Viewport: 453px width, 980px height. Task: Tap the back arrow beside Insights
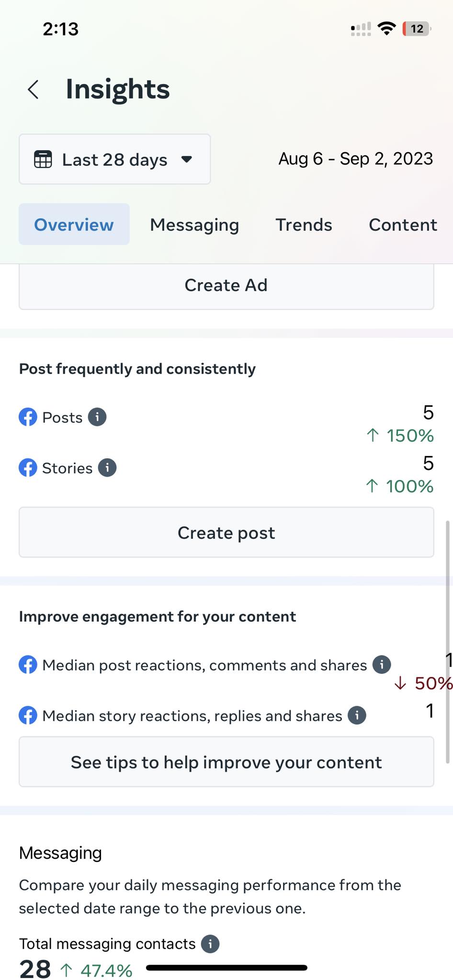(33, 89)
